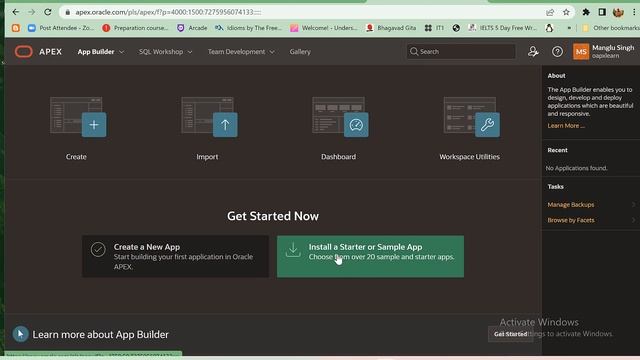
Task: Click the Learn more about App Builder heading
Action: coord(100,334)
